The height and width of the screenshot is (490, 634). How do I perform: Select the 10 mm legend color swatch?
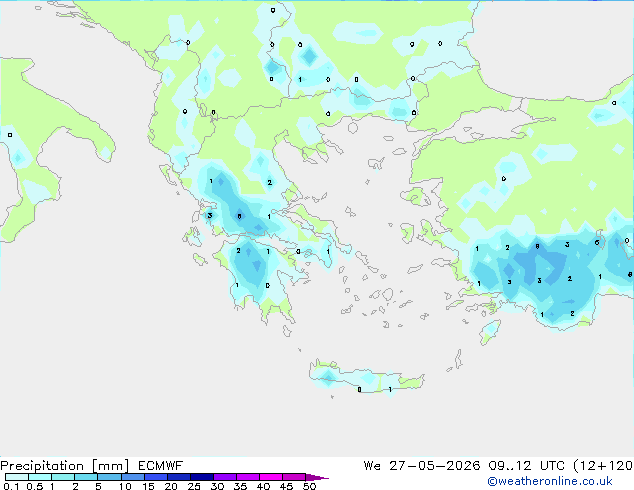click(133, 477)
